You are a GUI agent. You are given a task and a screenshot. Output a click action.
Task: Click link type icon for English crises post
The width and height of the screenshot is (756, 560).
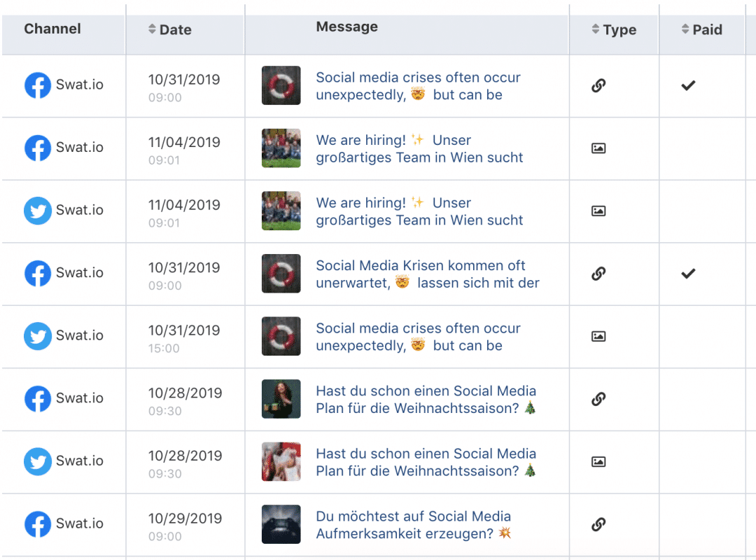click(x=598, y=85)
